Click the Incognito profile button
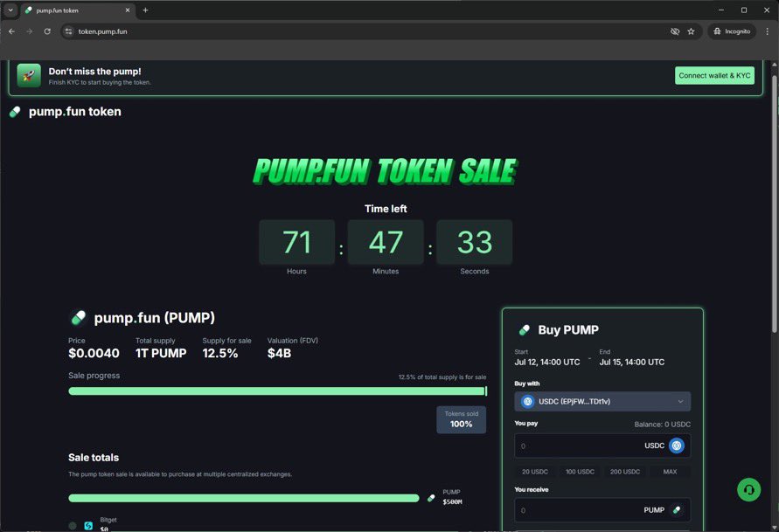The image size is (779, 532). (x=732, y=31)
